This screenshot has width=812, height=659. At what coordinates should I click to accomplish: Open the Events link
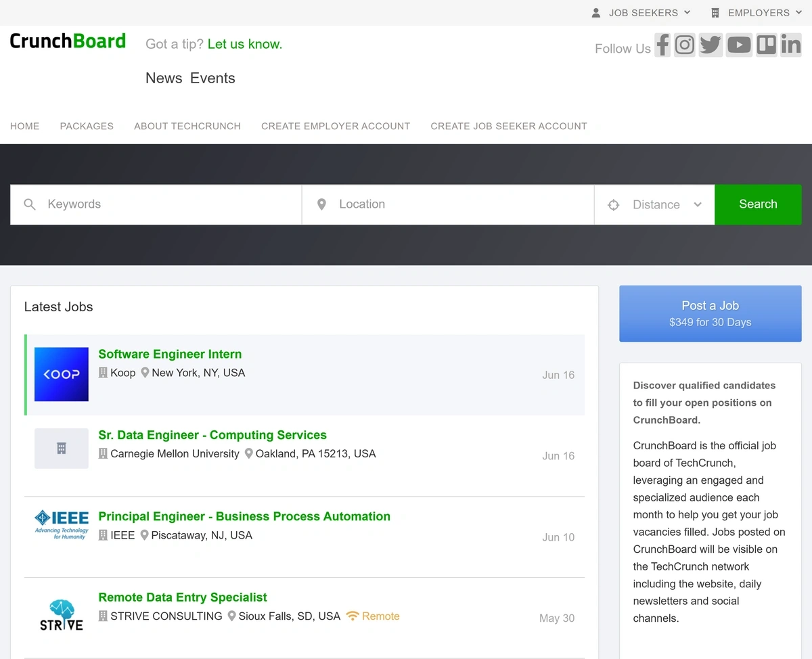pyautogui.click(x=212, y=78)
